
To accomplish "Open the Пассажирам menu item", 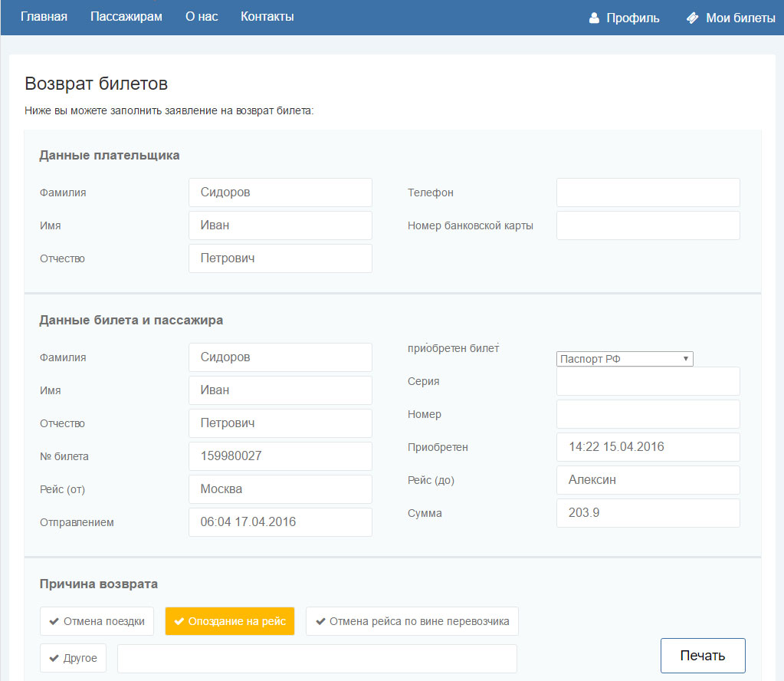I will [x=126, y=17].
